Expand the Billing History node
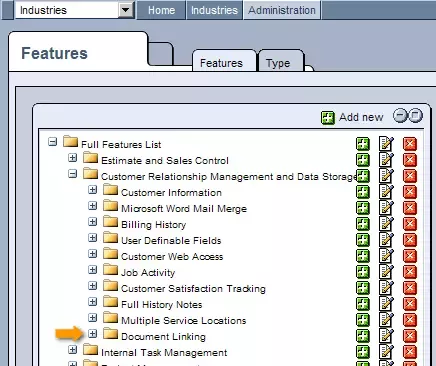Viewport: 436px width, 366px height. (92, 222)
